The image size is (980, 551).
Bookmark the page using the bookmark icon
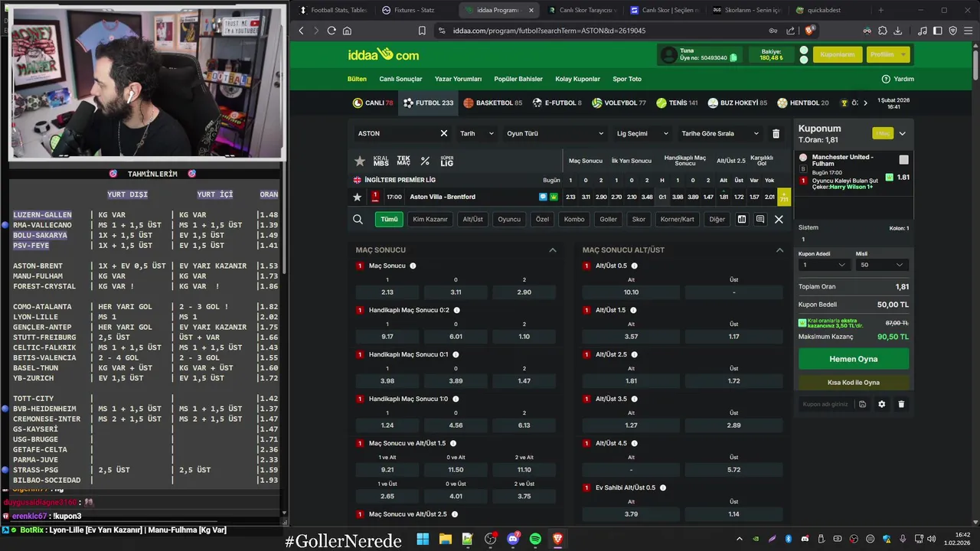(x=422, y=31)
